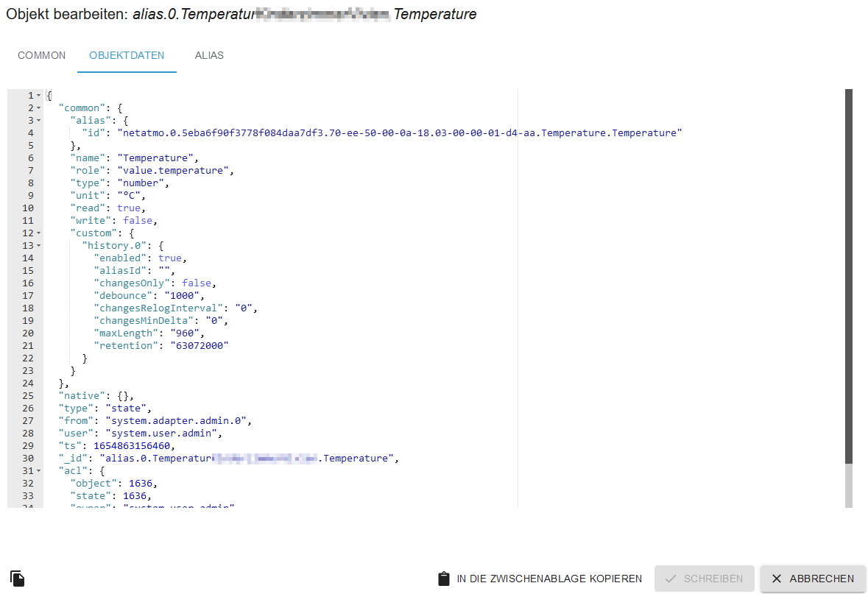The image size is (868, 594).
Task: Click the "°C" unit value
Action: [x=129, y=195]
